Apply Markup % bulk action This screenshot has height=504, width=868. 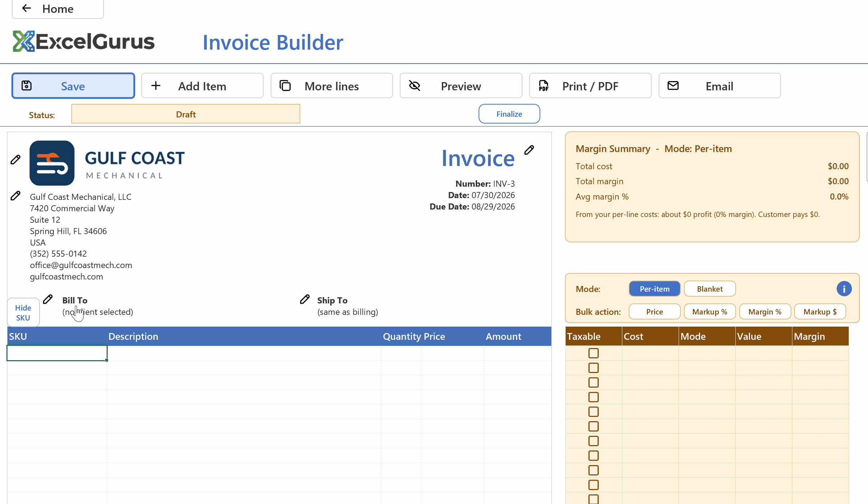[710, 312]
